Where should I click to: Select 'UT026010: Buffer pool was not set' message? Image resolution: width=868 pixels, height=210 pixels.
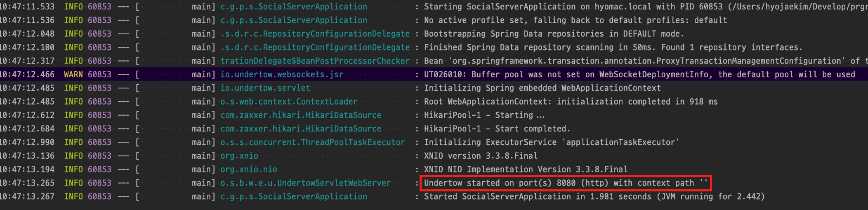coord(639,74)
